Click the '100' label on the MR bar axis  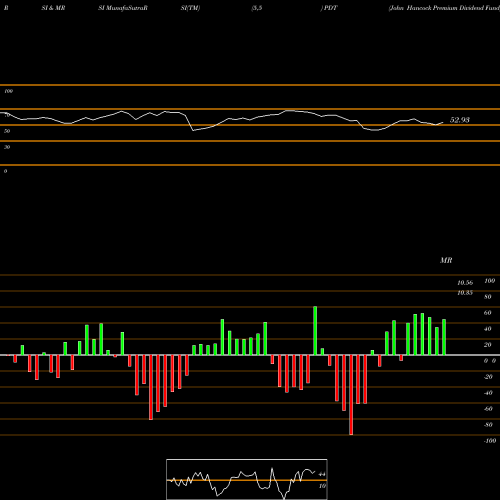[489, 281]
